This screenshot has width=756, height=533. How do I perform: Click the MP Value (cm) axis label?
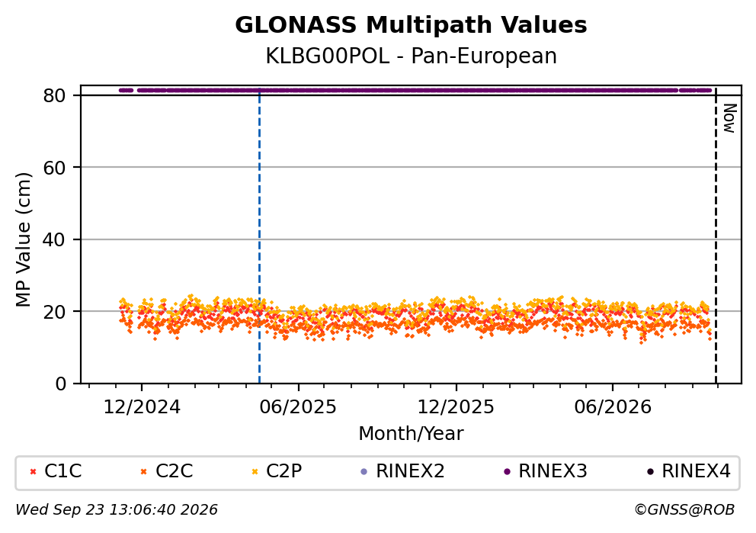23,239
